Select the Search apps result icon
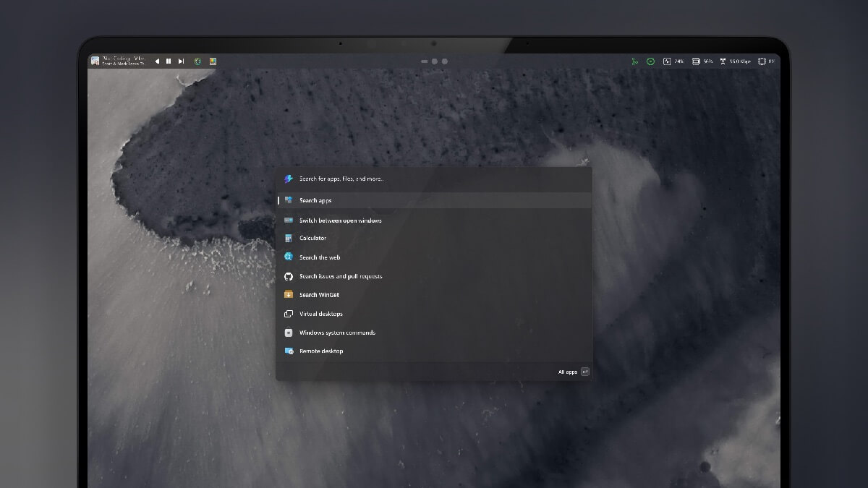The height and width of the screenshot is (488, 868). point(289,200)
